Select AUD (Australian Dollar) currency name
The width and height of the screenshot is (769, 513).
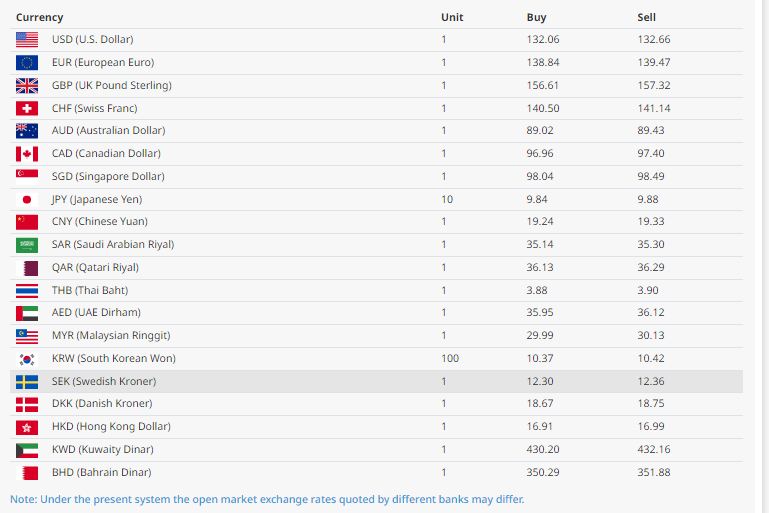pyautogui.click(x=108, y=131)
